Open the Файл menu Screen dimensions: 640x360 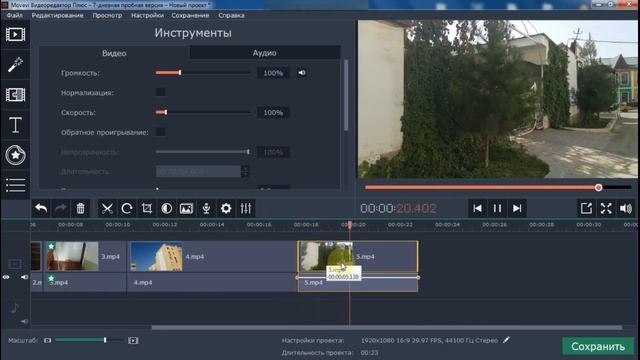(15, 16)
